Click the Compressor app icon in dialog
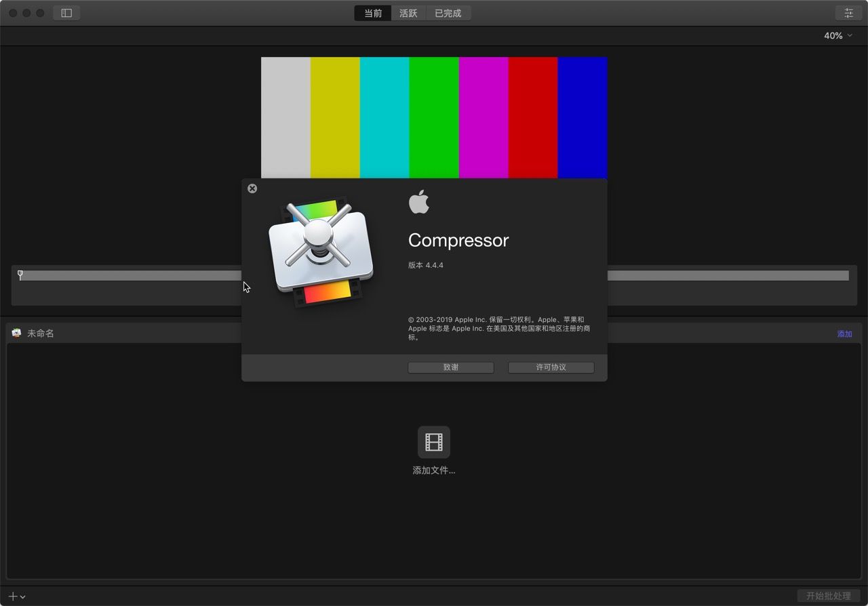 click(x=321, y=253)
